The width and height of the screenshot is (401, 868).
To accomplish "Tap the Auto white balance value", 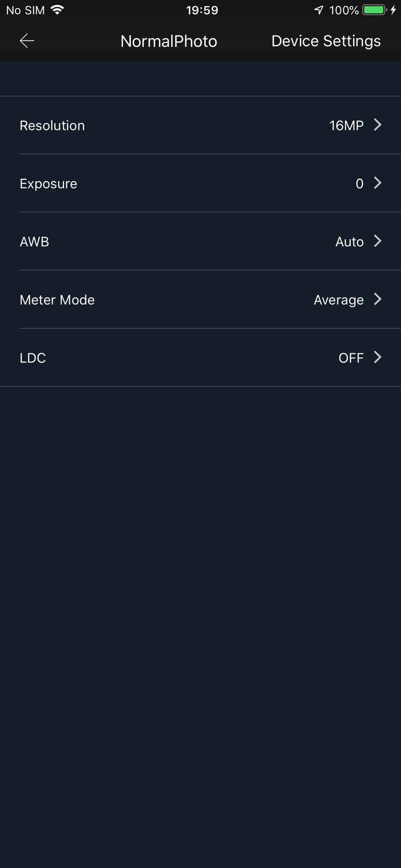I will coord(349,242).
